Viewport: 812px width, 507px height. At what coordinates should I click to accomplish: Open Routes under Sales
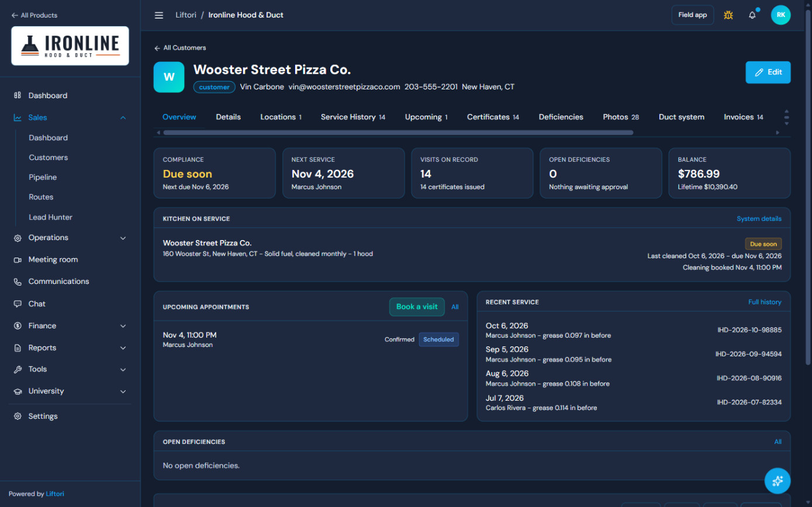coord(41,197)
